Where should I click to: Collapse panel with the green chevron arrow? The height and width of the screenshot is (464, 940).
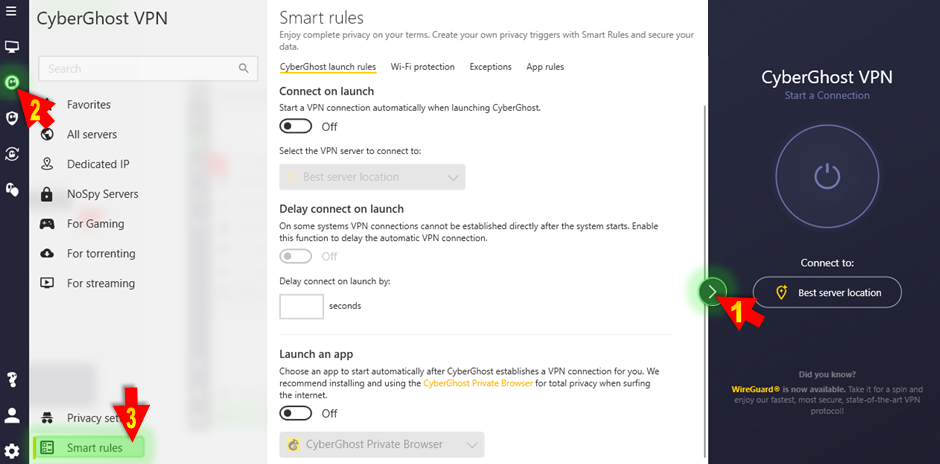712,292
